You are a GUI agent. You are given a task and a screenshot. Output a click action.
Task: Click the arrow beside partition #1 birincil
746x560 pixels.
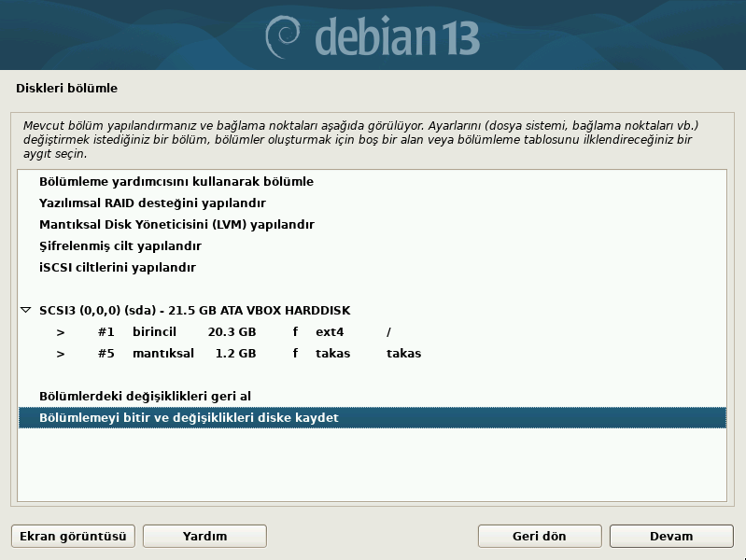61,332
